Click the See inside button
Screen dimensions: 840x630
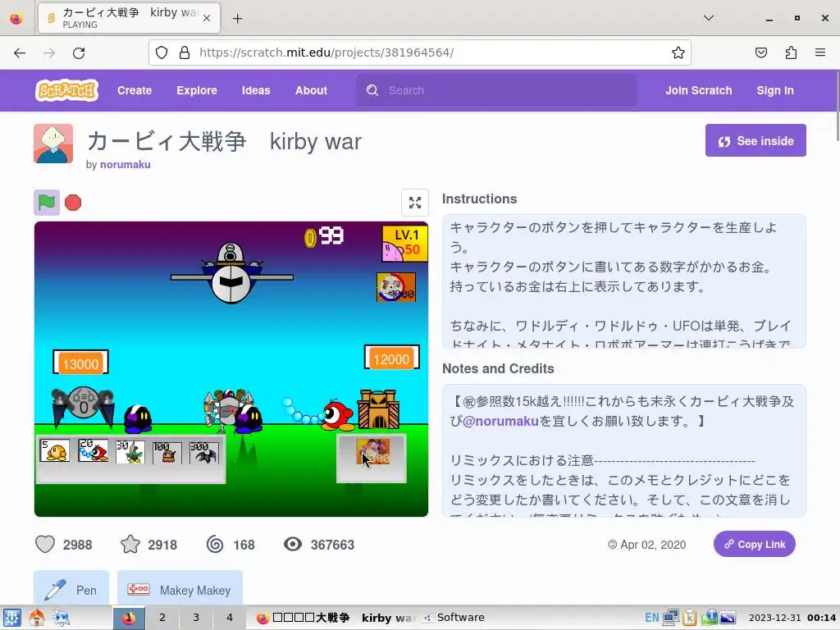pyautogui.click(x=756, y=140)
